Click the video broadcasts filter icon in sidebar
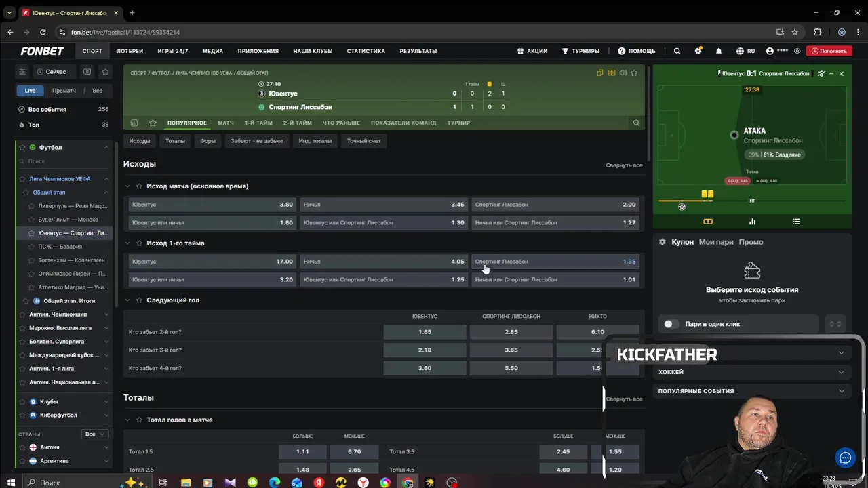The height and width of the screenshot is (488, 868). 87,72
